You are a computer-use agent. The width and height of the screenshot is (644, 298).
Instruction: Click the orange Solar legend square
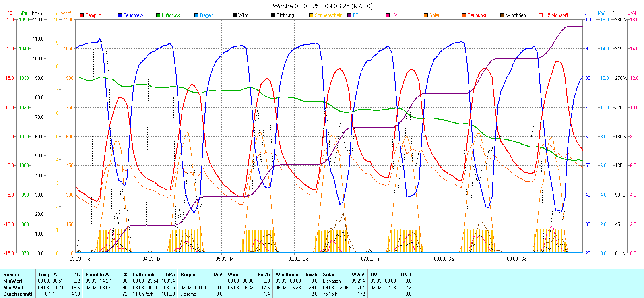pyautogui.click(x=426, y=15)
